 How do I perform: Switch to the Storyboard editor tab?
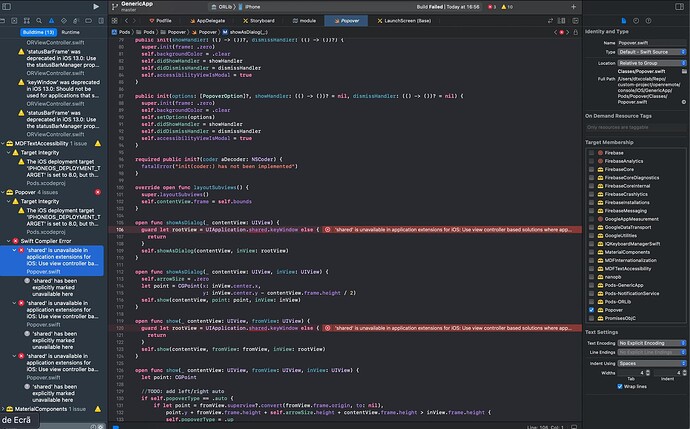[263, 19]
